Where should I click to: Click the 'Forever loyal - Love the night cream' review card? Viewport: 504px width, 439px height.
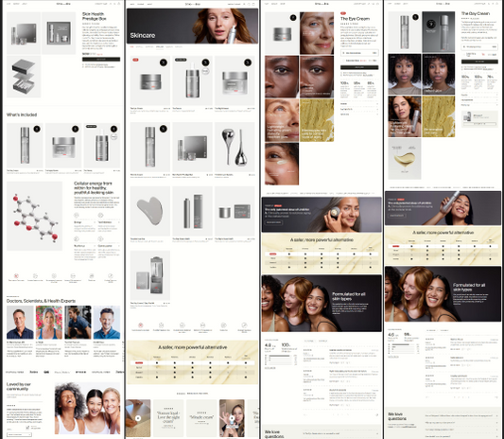pos(168,418)
